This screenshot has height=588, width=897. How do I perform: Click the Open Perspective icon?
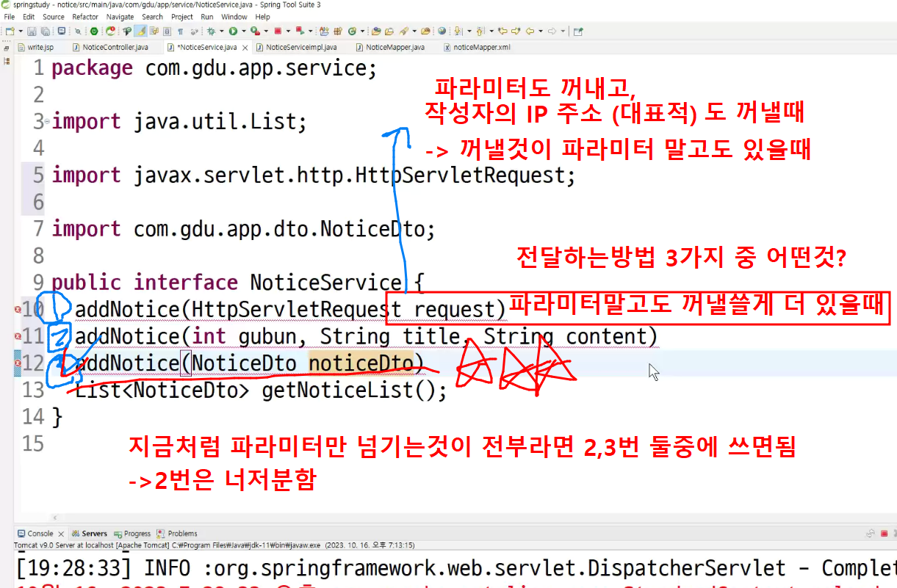pos(578,32)
